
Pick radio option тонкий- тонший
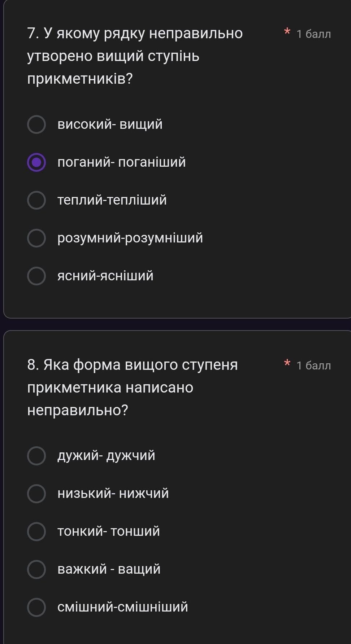[36, 531]
